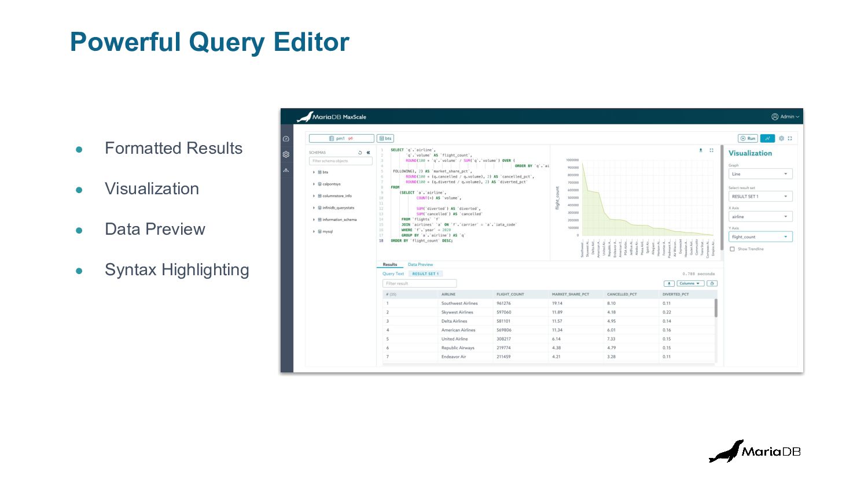Expand the information_schema node
The width and height of the screenshot is (868, 488).
[x=314, y=220]
